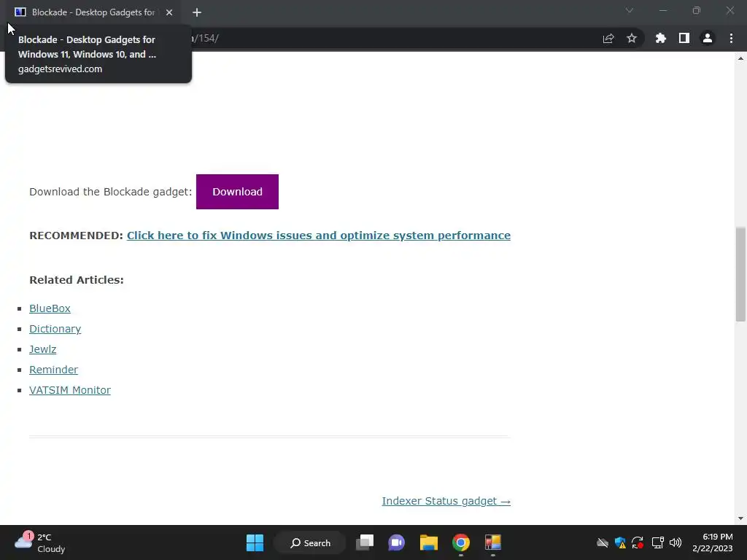Viewport: 747px width, 560px height.
Task: Click the taskbar Search box
Action: [x=310, y=542]
